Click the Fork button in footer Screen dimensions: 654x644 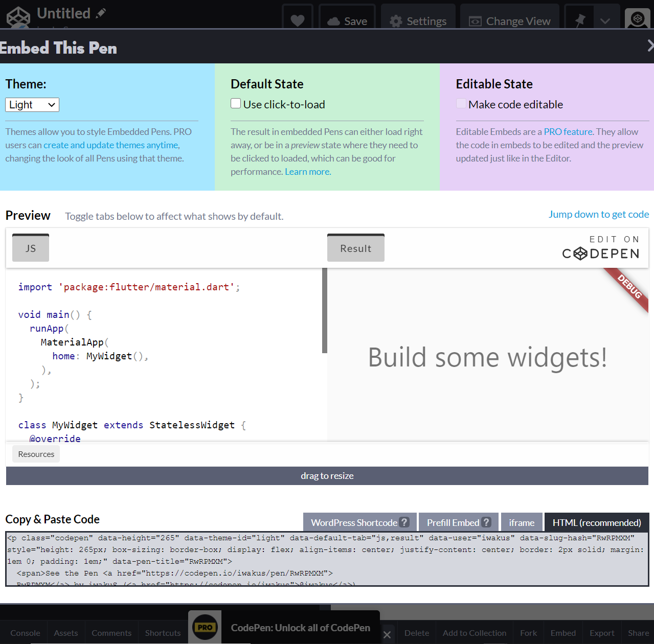528,633
